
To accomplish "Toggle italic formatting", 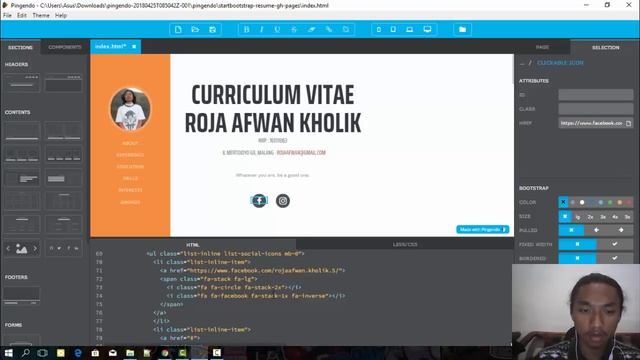I will (262, 29).
